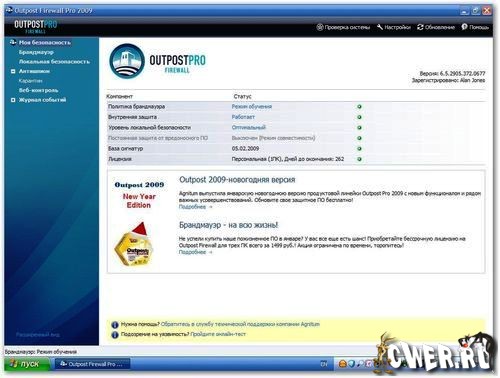Screen dimensions: 500x378
Task: Click the Outpost box with Santa hat image
Action: coord(134,244)
